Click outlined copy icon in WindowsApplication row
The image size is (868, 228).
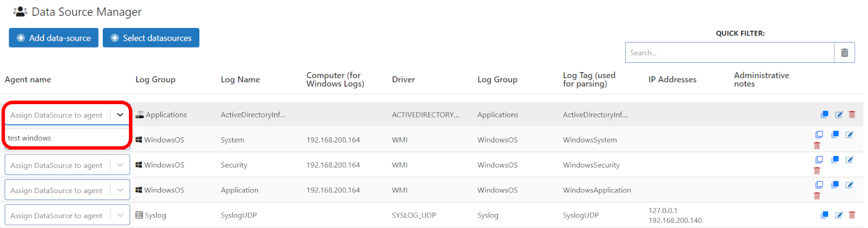819,185
